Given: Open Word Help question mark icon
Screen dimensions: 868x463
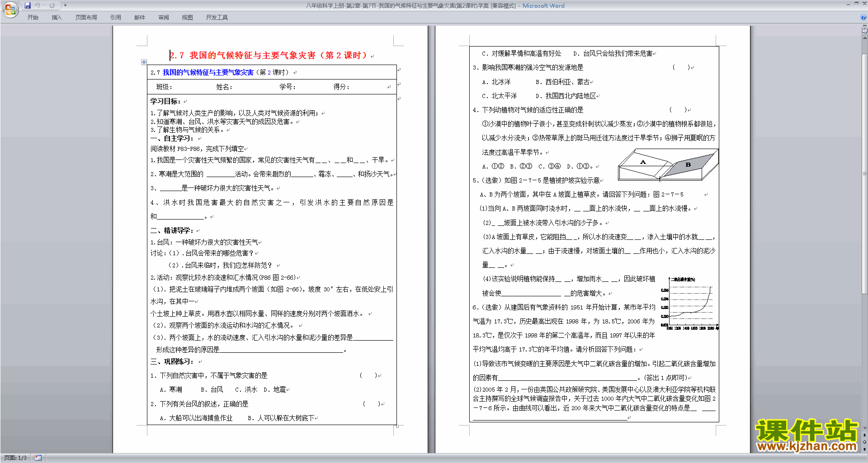Looking at the screenshot, I should (x=863, y=17).
